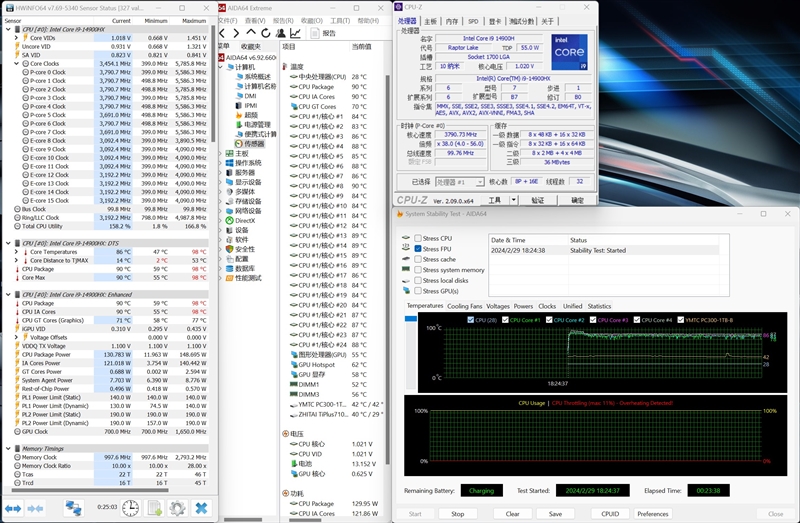Image resolution: width=800 pixels, height=523 pixels.
Task: Click the Preferences button
Action: tap(653, 513)
